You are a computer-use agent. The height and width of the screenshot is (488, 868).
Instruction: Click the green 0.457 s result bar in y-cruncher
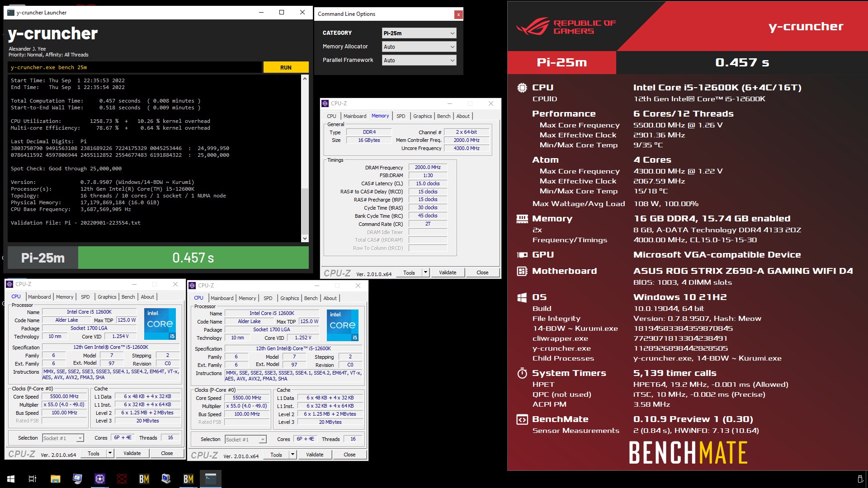pos(193,258)
